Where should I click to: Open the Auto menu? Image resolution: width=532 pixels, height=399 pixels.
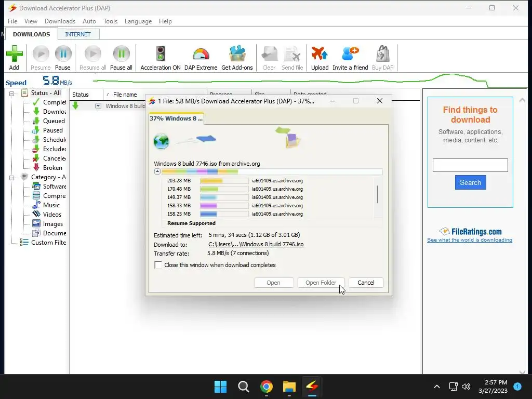89,21
